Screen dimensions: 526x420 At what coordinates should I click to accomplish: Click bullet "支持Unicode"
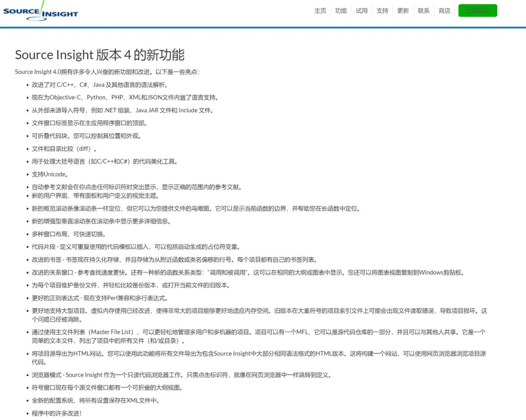pos(50,174)
